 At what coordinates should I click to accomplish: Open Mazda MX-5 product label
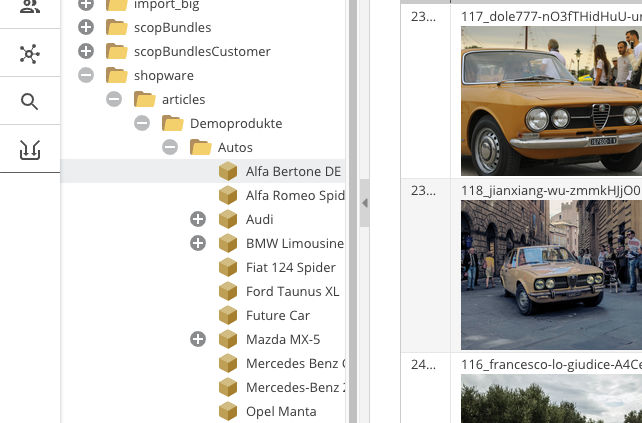283,339
